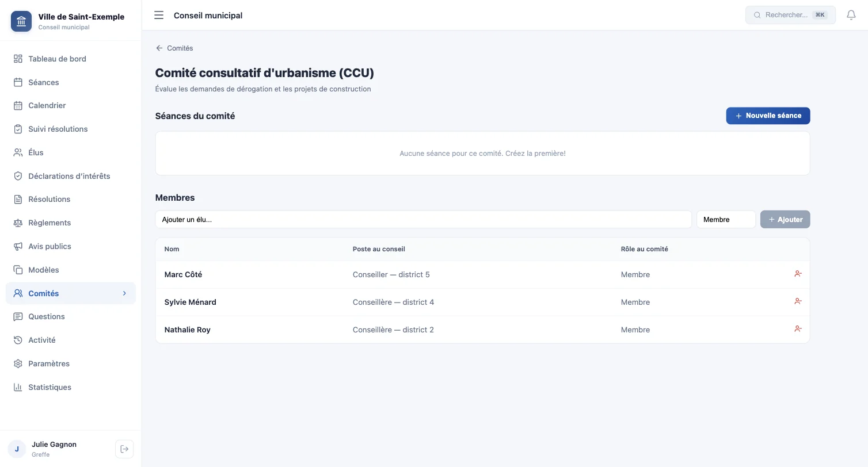Remove Marc Côté from the committee
868x467 pixels.
[x=798, y=274]
